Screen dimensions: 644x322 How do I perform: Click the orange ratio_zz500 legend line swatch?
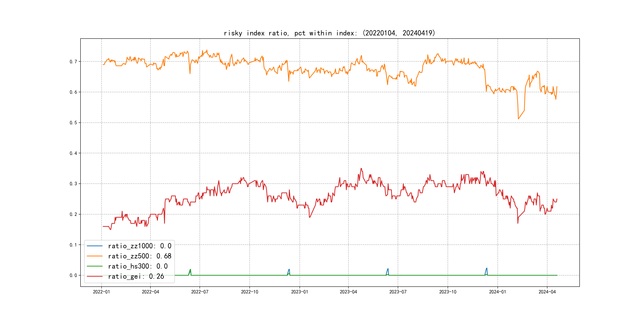94,256
